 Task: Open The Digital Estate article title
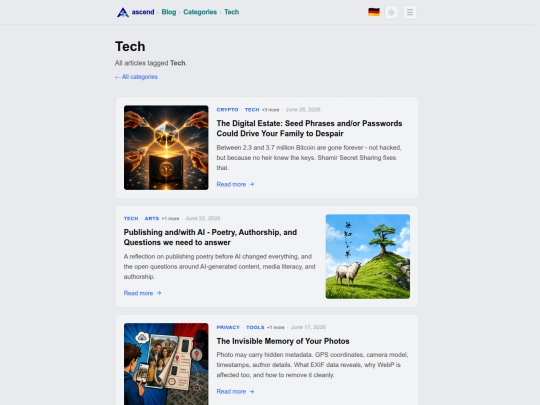309,128
